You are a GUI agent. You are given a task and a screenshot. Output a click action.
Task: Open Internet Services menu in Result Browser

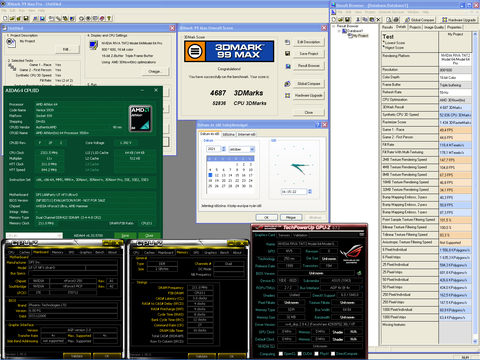point(391,12)
